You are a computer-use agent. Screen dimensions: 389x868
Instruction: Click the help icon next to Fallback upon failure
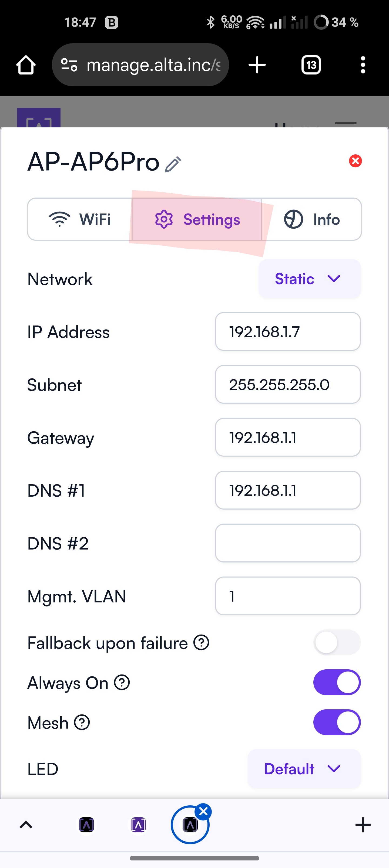pos(202,642)
